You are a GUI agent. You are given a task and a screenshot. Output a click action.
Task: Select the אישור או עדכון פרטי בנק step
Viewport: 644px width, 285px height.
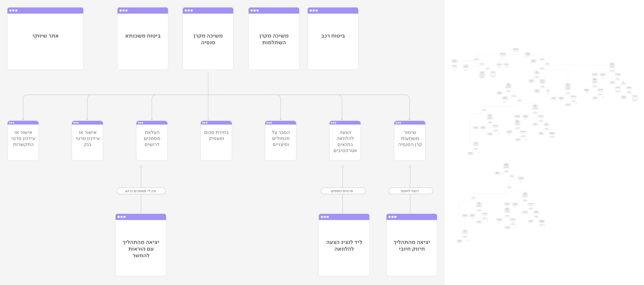[x=87, y=141]
